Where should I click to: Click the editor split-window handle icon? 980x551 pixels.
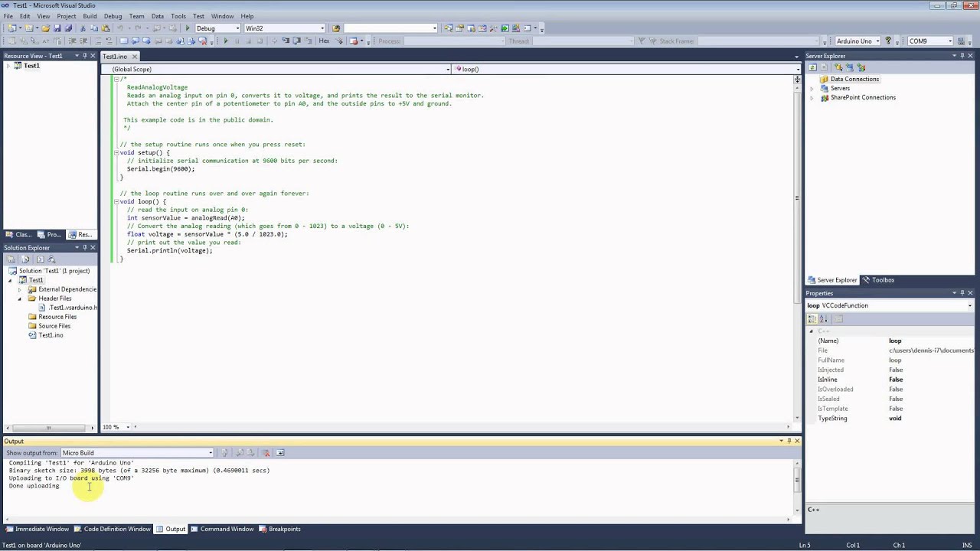(x=797, y=79)
